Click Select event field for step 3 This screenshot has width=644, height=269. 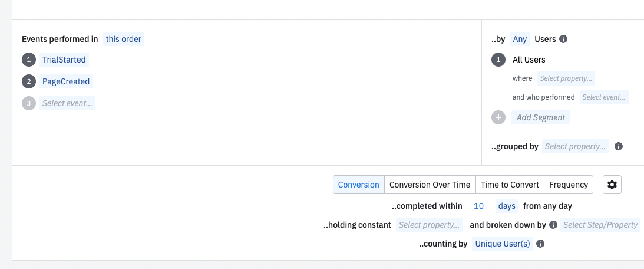click(67, 103)
